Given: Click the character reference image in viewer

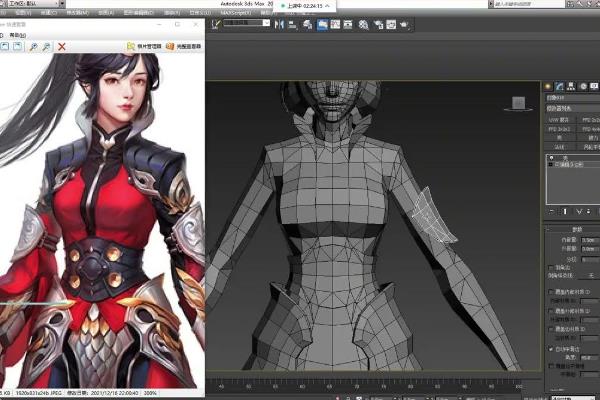Looking at the screenshot, I should (x=102, y=221).
